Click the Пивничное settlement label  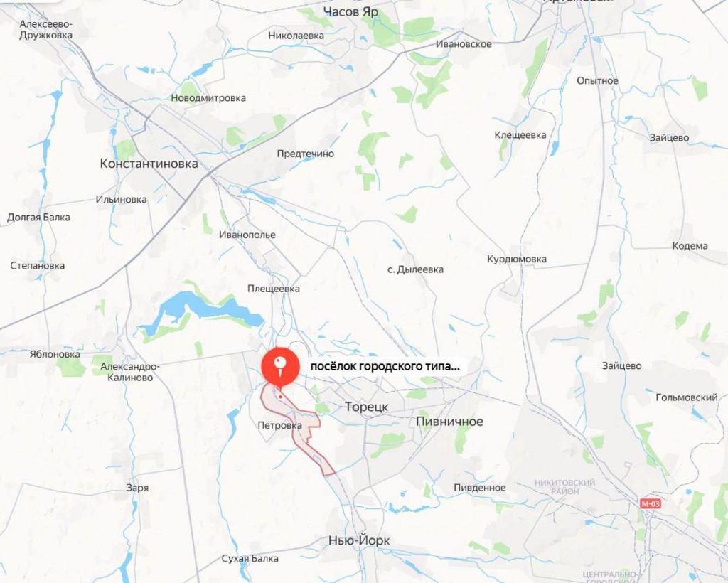click(449, 422)
